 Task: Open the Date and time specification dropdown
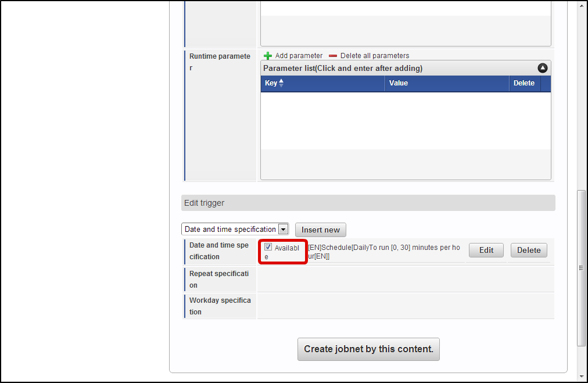[x=235, y=229]
